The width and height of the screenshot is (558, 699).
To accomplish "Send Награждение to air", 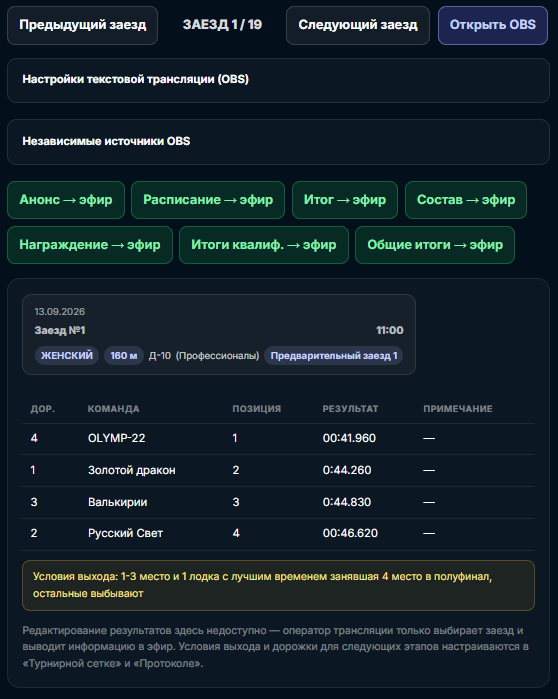I will 90,245.
